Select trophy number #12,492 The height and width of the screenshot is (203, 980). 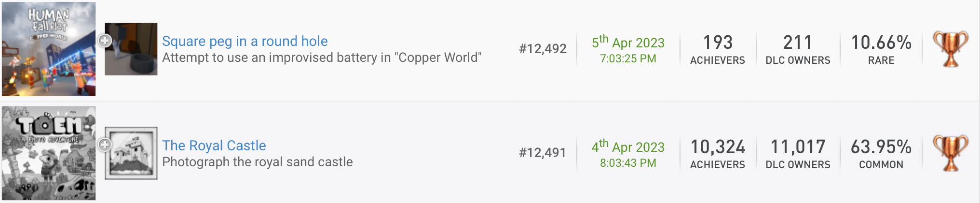[543, 49]
